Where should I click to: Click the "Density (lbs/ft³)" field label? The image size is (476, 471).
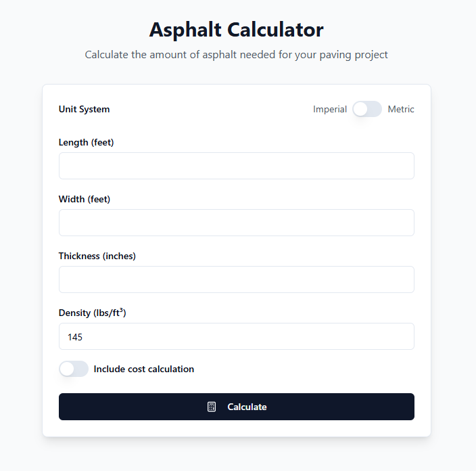pyautogui.click(x=93, y=313)
